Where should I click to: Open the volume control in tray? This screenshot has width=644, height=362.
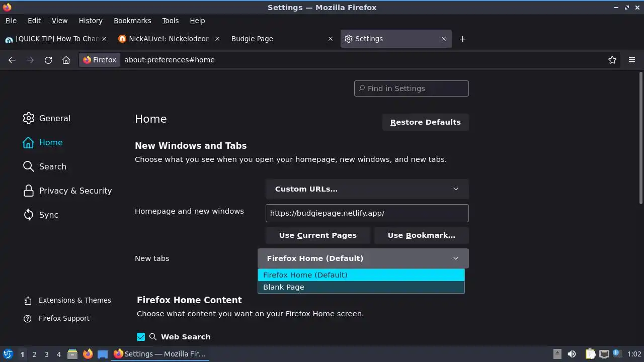[x=572, y=354]
